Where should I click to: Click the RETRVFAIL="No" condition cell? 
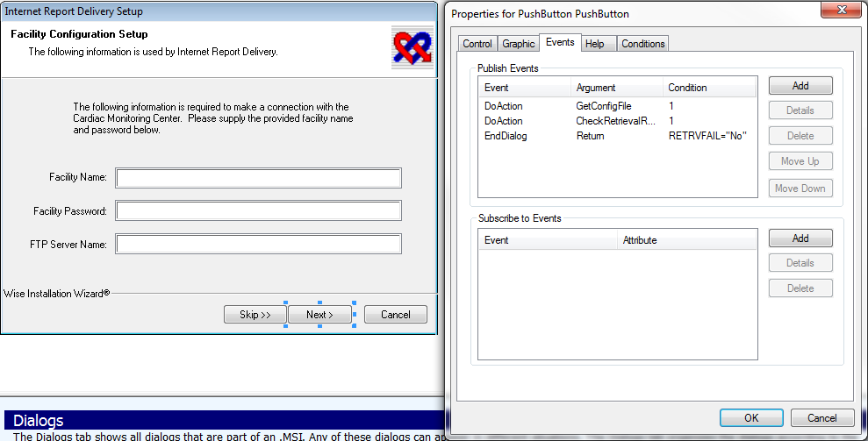pos(708,136)
